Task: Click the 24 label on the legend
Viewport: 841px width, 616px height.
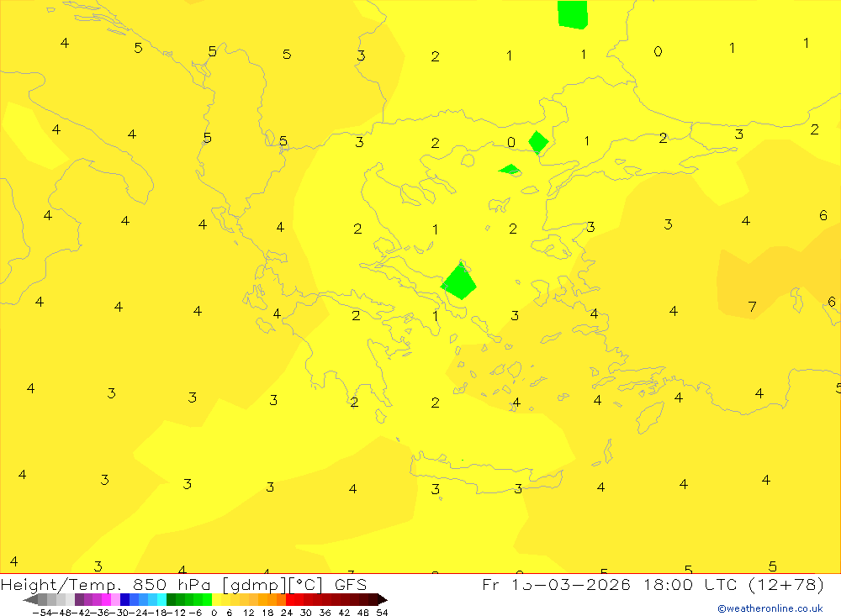Action: (x=287, y=613)
